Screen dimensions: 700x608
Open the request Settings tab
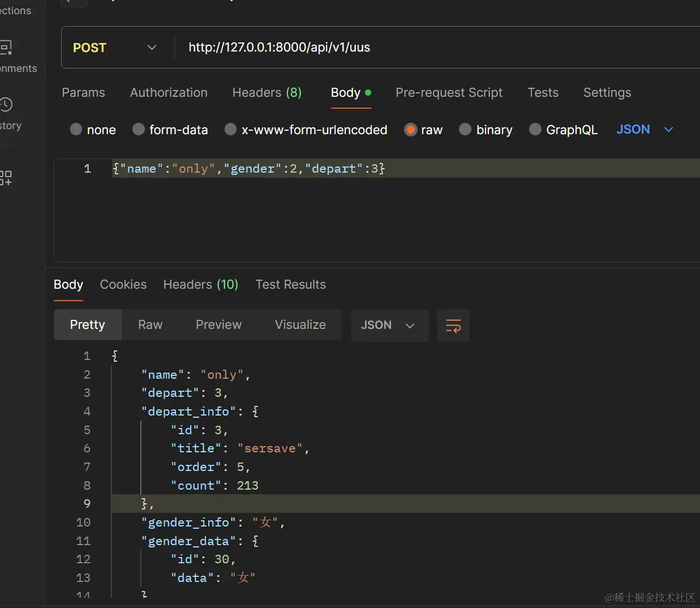[607, 92]
